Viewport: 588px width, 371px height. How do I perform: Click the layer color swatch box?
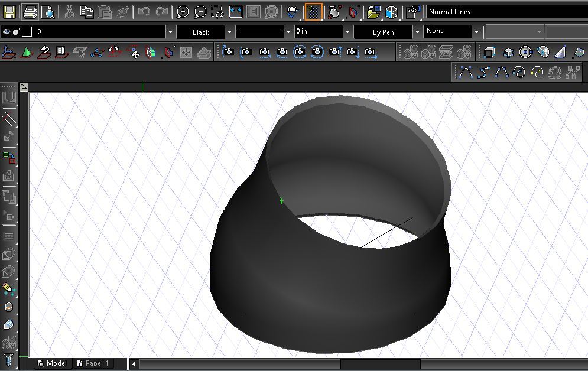(27, 32)
